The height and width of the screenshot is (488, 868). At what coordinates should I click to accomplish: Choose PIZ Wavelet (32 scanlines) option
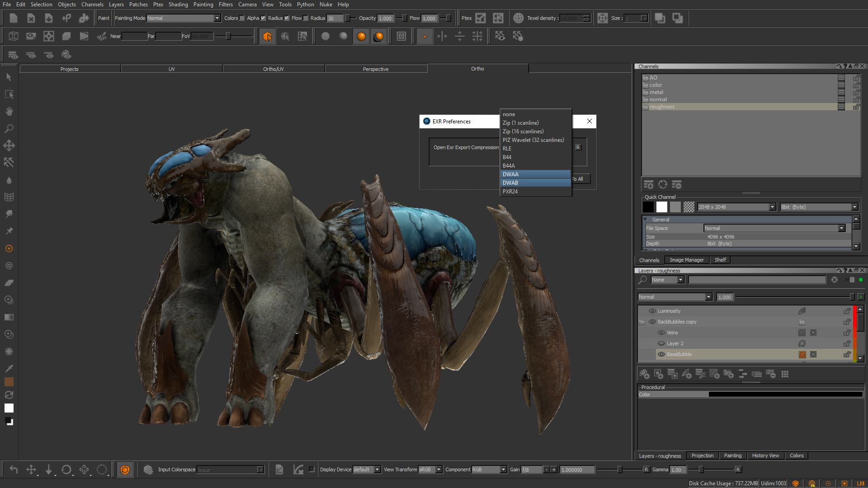(536, 140)
